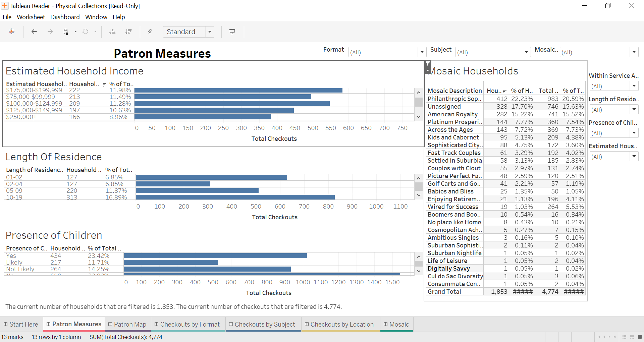Open the Window menu
The height and width of the screenshot is (342, 644).
click(x=96, y=17)
